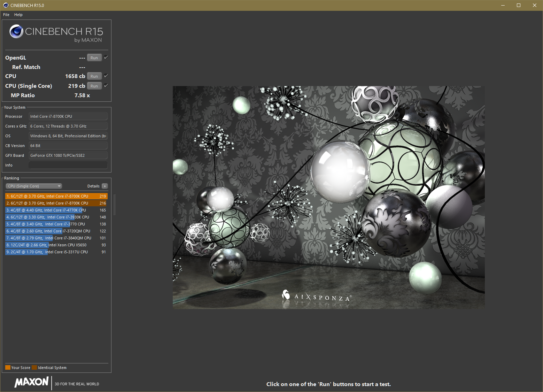The width and height of the screenshot is (543, 392).
Task: Click the CB Version 64 Bit field
Action: (x=68, y=146)
